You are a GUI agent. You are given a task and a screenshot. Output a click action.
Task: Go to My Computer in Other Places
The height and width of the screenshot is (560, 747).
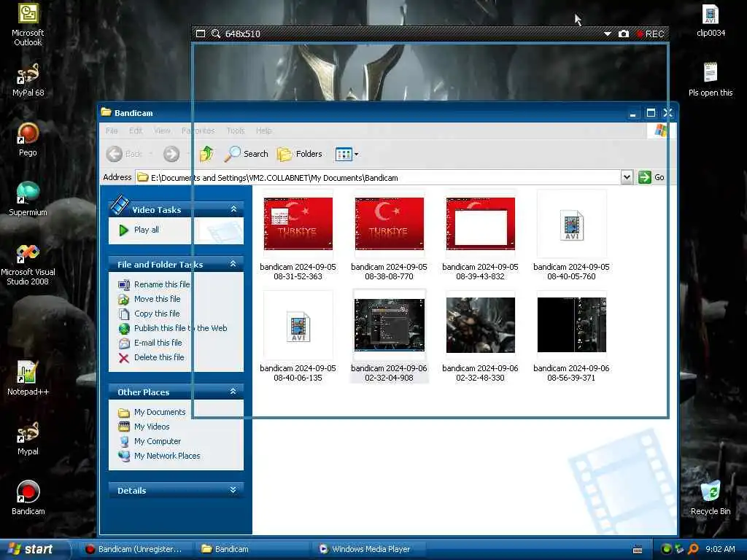[x=158, y=441]
